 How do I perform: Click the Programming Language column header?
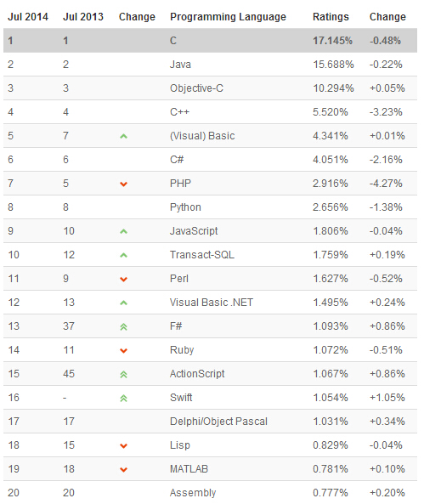(228, 17)
